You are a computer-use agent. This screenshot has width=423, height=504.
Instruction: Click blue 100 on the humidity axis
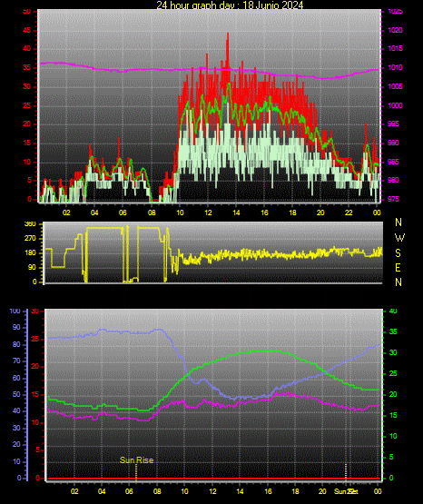(x=15, y=311)
